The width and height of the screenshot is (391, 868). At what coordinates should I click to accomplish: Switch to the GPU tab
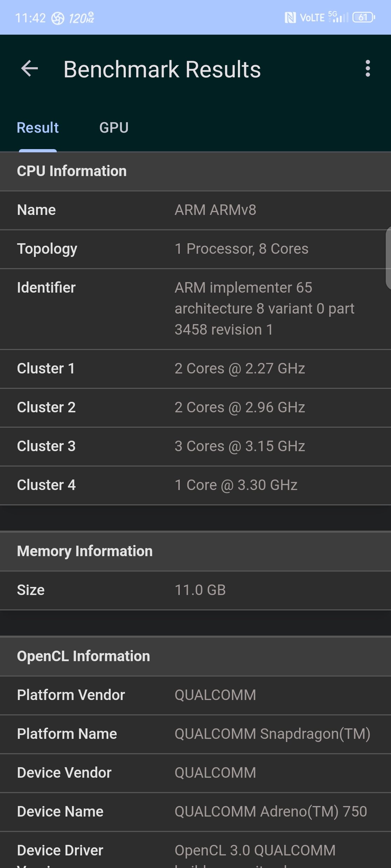114,128
